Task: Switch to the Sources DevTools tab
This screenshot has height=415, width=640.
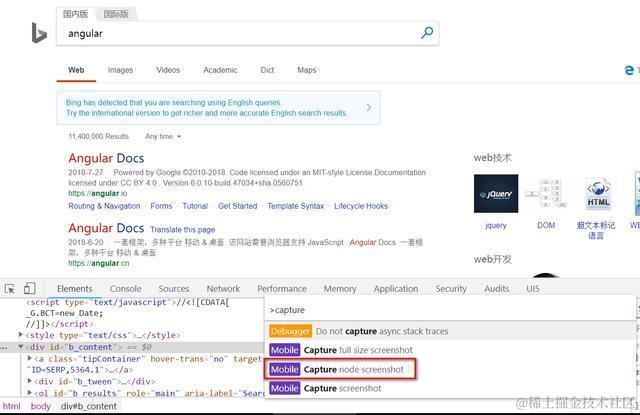Action: pyautogui.click(x=174, y=289)
